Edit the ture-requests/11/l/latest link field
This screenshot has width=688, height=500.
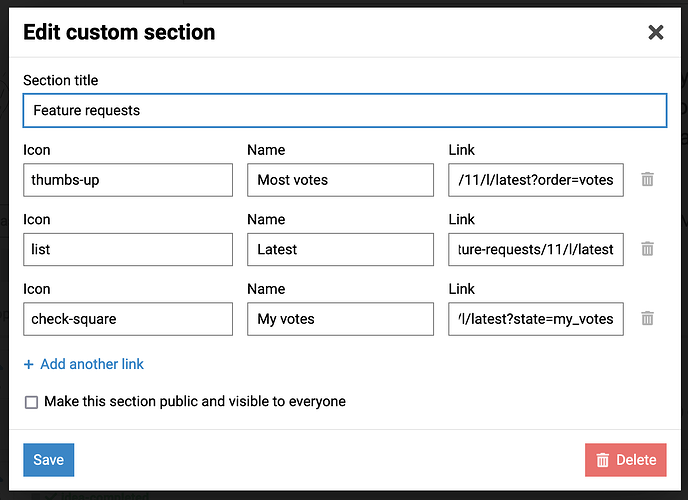[x=536, y=250]
